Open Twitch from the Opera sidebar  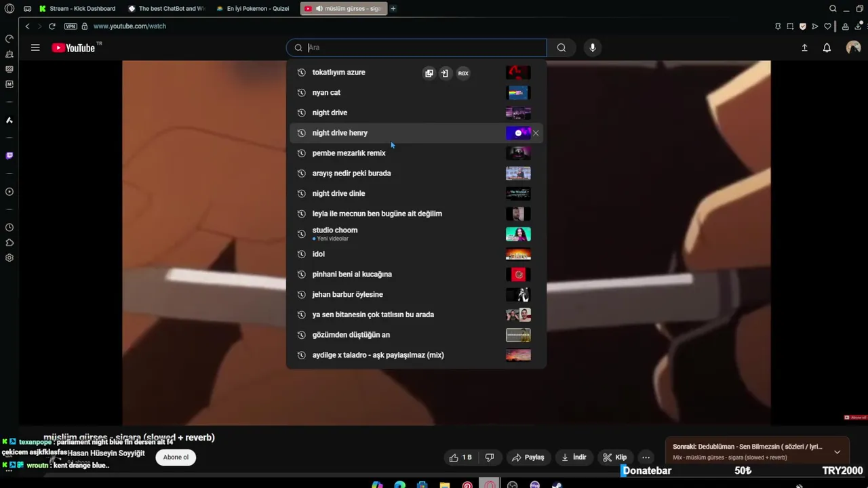pyautogui.click(x=9, y=155)
